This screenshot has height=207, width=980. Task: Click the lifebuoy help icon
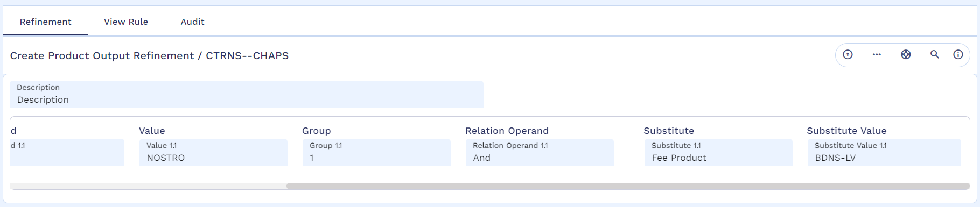pos(906,54)
